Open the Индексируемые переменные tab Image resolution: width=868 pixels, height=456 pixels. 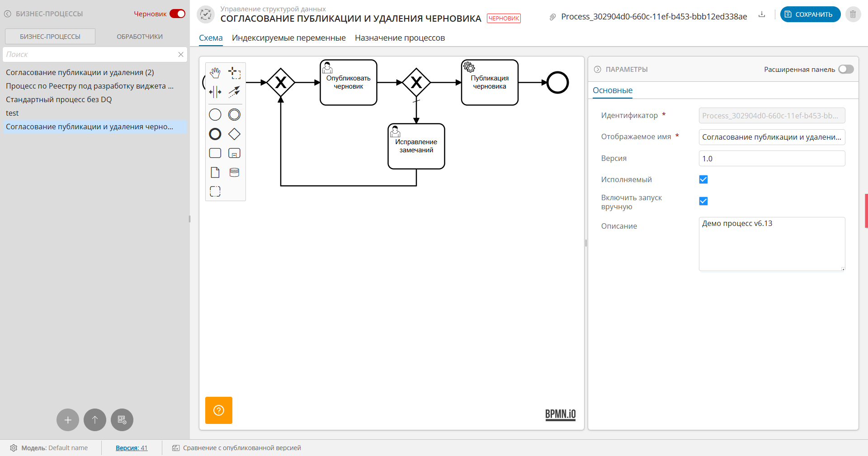tap(288, 38)
